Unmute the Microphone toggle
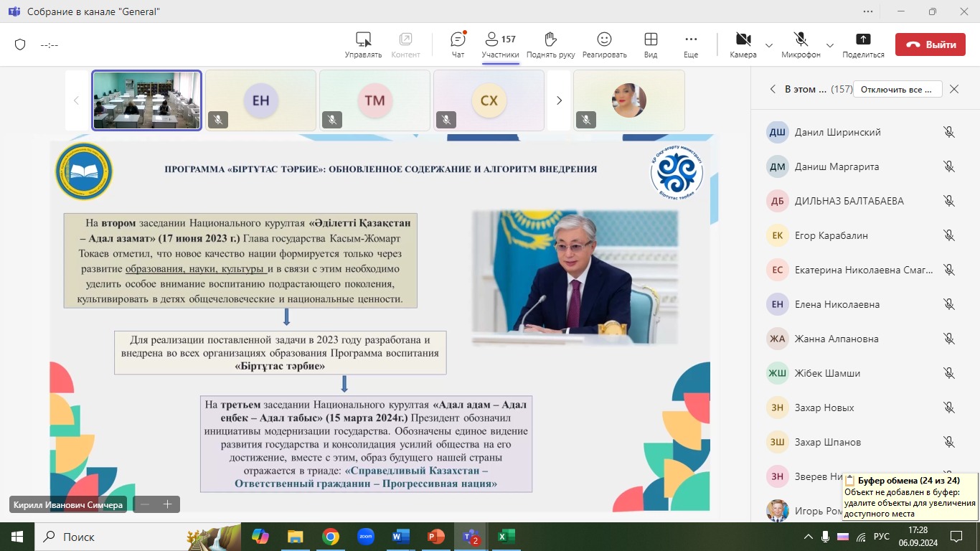This screenshot has height=551, width=980. [x=801, y=39]
